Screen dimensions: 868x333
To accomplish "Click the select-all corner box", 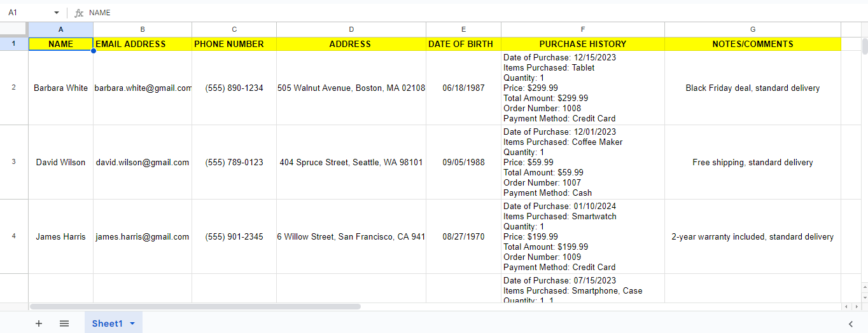I will pos(14,29).
